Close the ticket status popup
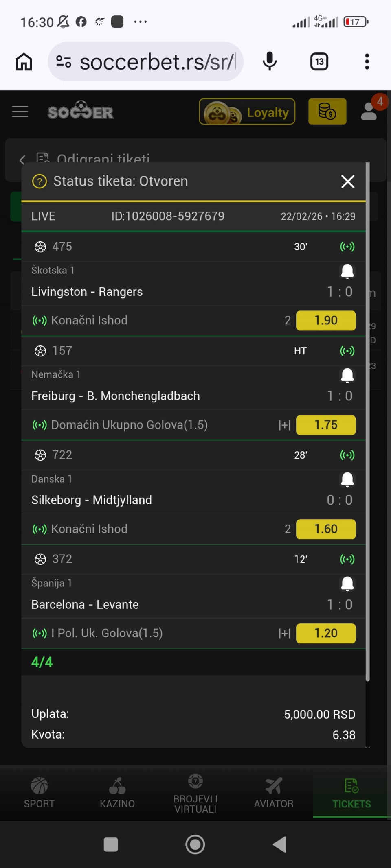 pos(347,181)
